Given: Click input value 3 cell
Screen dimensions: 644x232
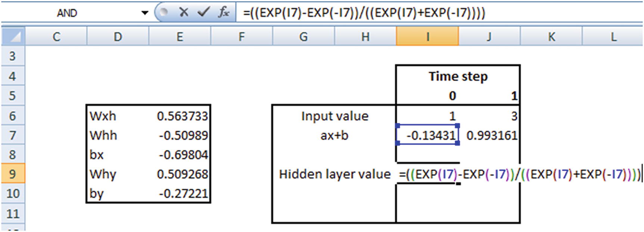Looking at the screenshot, I should tap(489, 116).
